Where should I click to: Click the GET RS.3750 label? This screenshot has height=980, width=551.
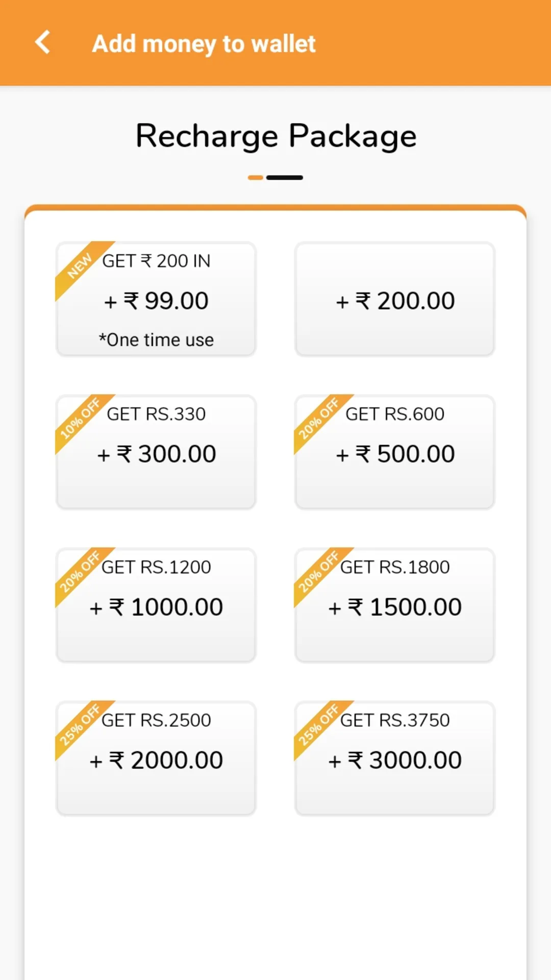(395, 720)
